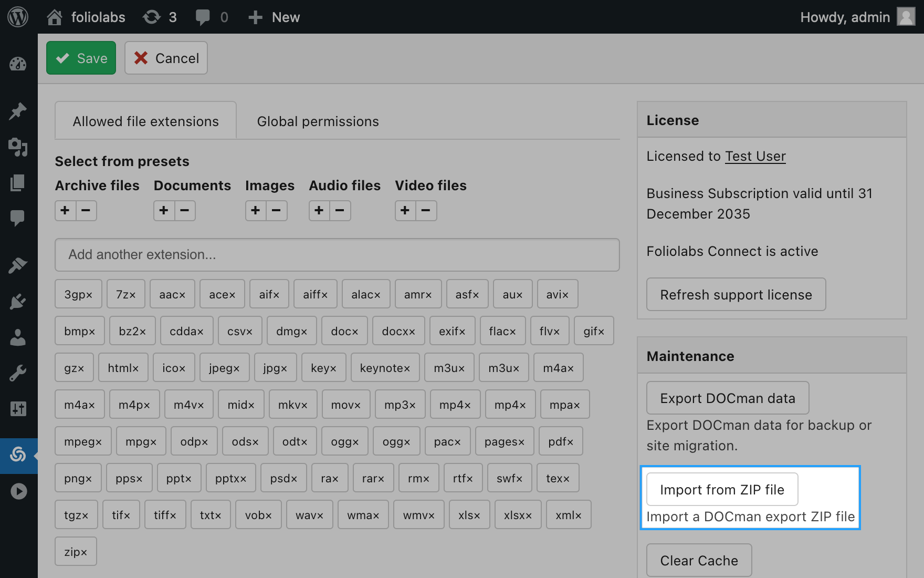Open the play-button icon in sidebar

18,491
